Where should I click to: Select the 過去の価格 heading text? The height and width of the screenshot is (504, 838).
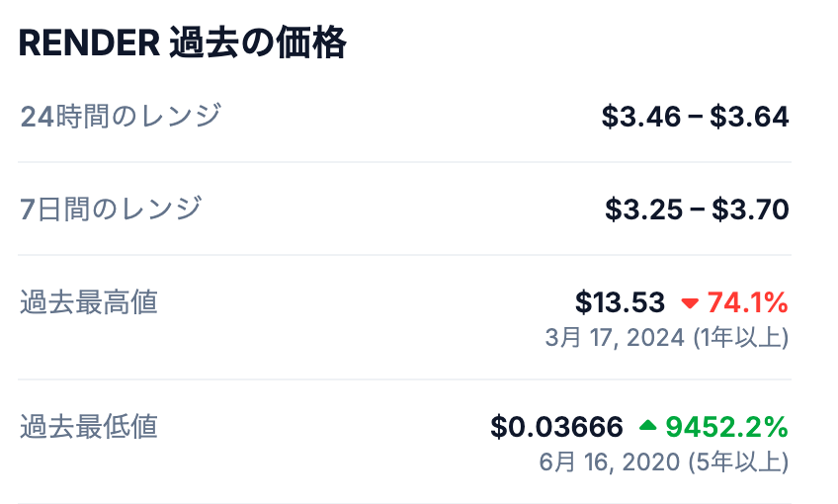click(x=258, y=42)
